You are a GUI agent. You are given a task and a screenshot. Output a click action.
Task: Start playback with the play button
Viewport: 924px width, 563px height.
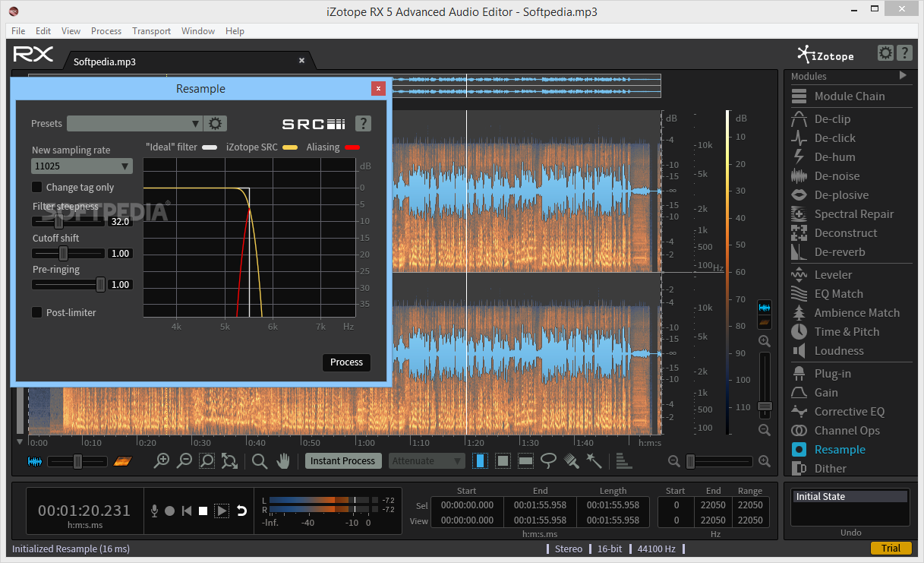click(222, 511)
